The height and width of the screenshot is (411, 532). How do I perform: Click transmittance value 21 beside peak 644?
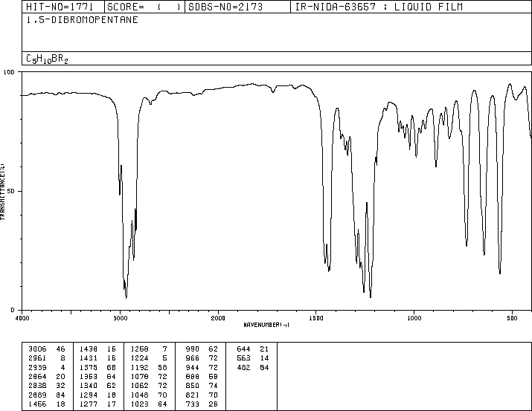(x=265, y=349)
